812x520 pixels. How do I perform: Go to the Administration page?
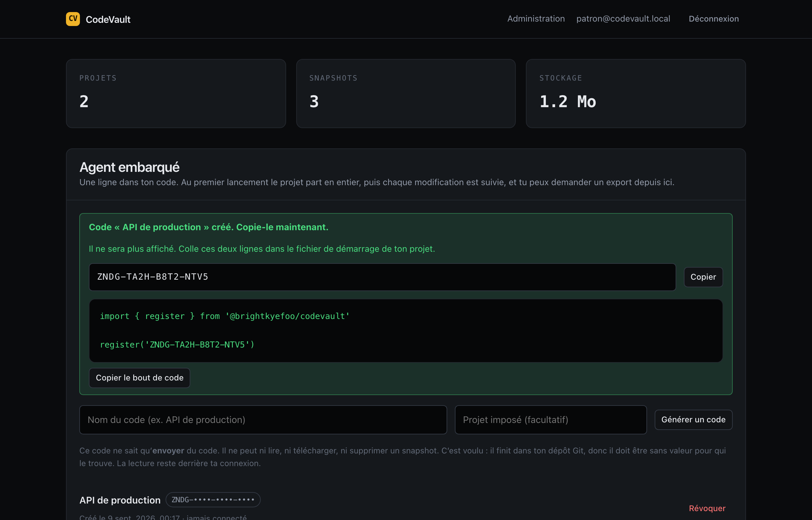coord(536,19)
